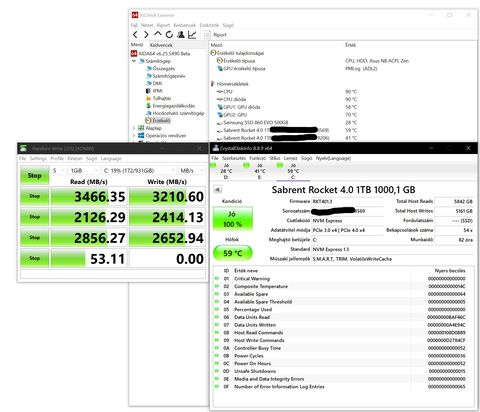480x412 pixels.
Task: Click AIDA64 forward arrow toolbar icon
Action: click(146, 34)
